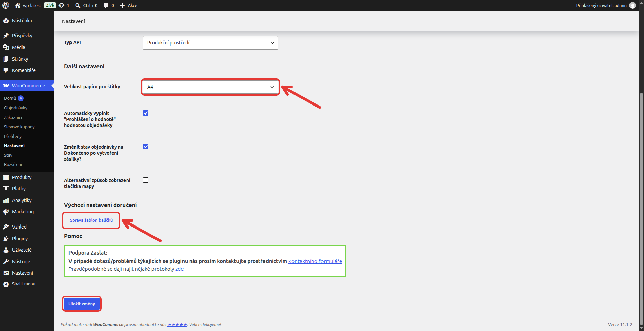Open Velikost papíru pro štítky dropdown
The image size is (644, 331).
[x=211, y=87]
